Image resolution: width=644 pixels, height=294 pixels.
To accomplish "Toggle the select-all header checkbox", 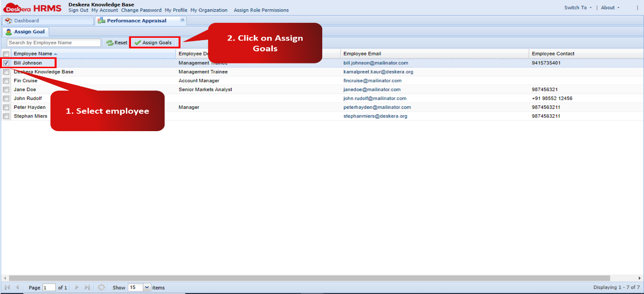I will (6, 54).
